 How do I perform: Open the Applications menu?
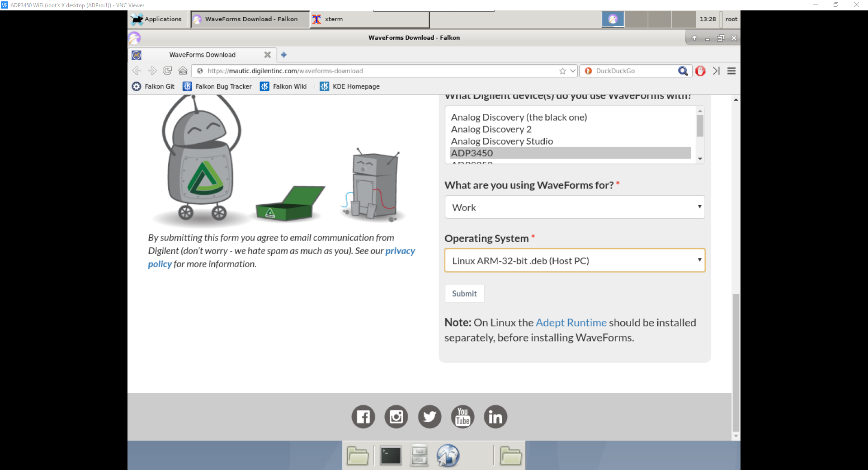[x=156, y=19]
